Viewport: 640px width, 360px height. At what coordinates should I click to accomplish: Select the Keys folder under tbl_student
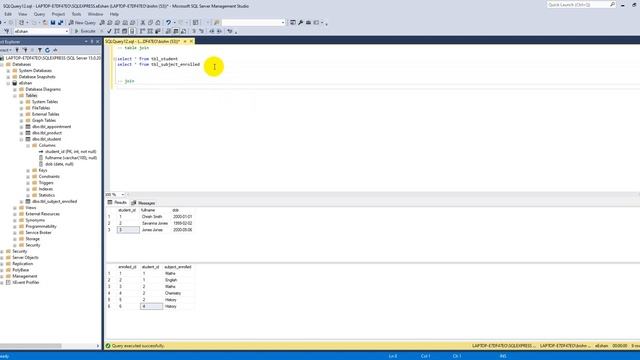[x=43, y=170]
